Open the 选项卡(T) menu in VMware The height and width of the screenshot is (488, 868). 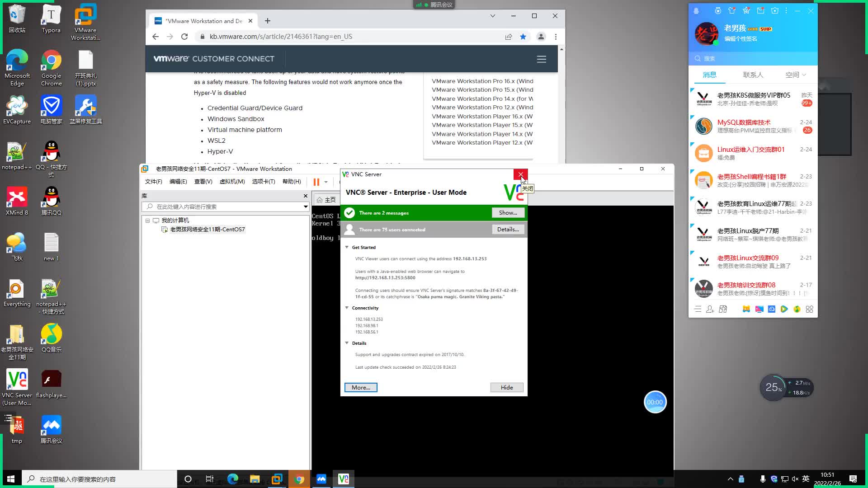pos(264,182)
